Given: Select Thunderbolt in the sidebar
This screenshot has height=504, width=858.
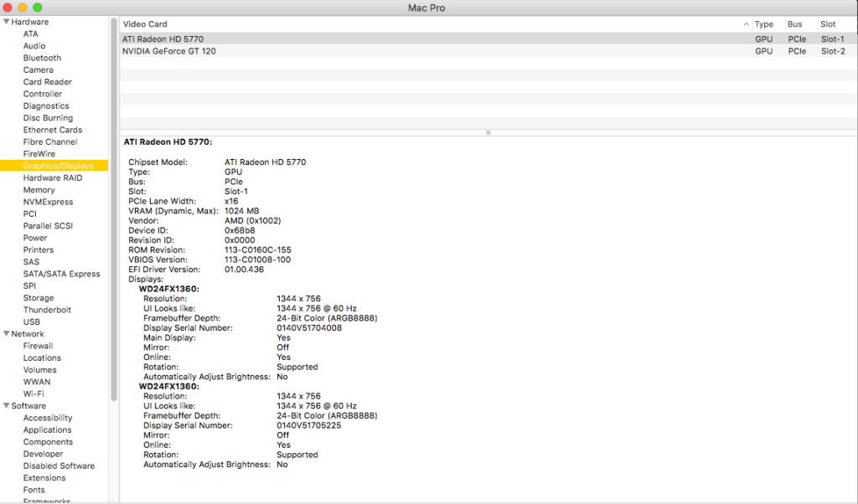Looking at the screenshot, I should click(47, 311).
